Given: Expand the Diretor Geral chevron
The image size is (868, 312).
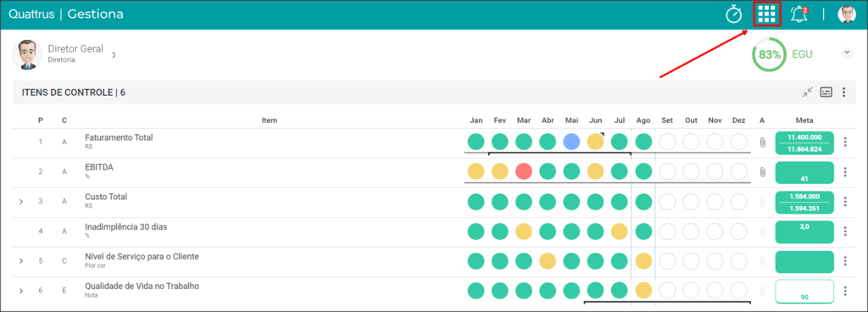Looking at the screenshot, I should pyautogui.click(x=114, y=55).
